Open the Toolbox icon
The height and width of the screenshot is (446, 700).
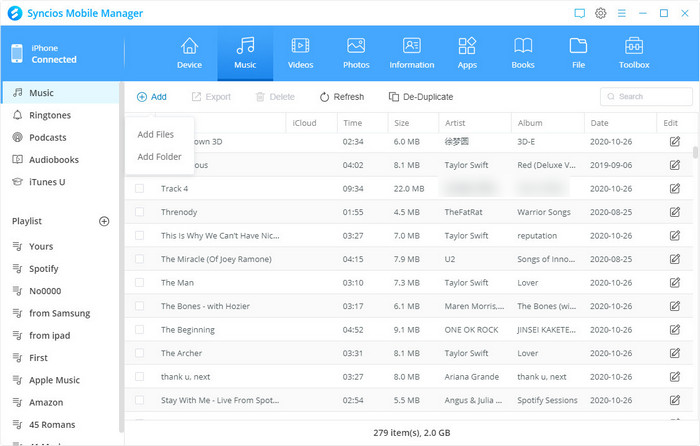tap(634, 46)
